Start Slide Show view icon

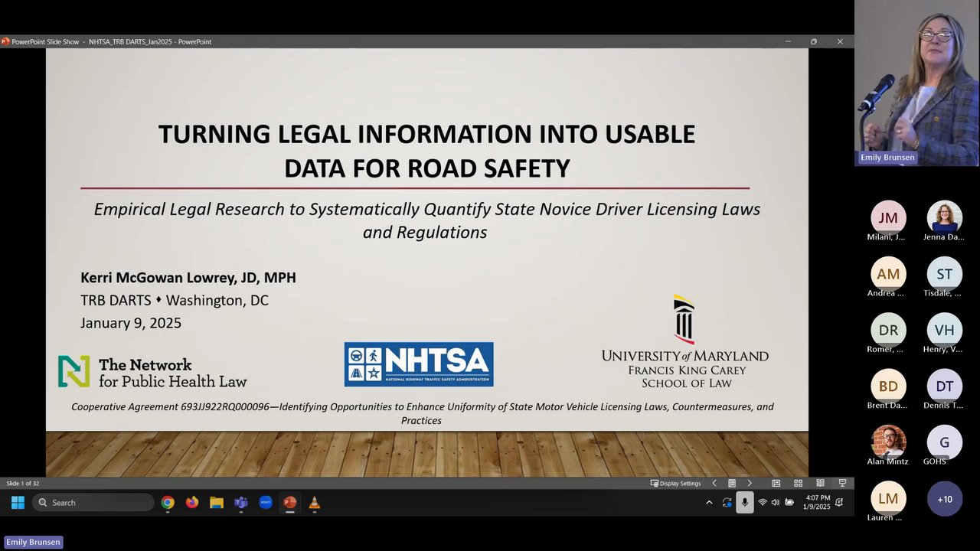[x=842, y=483]
